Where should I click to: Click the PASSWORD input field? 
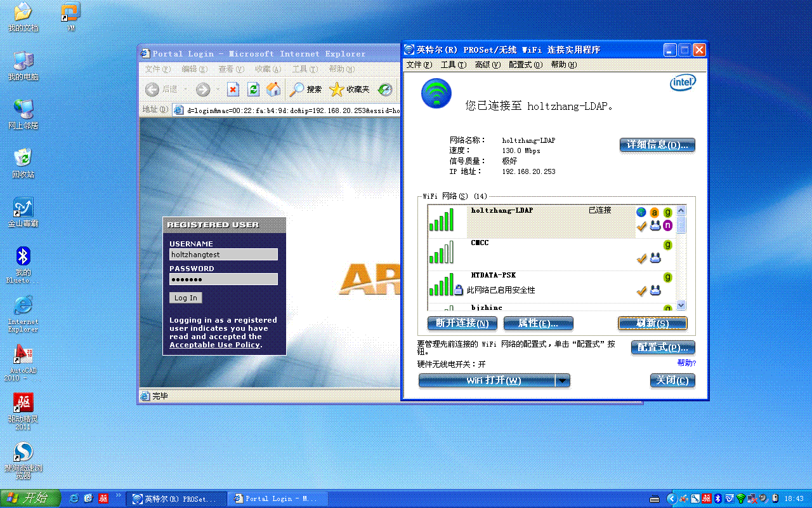[223, 279]
